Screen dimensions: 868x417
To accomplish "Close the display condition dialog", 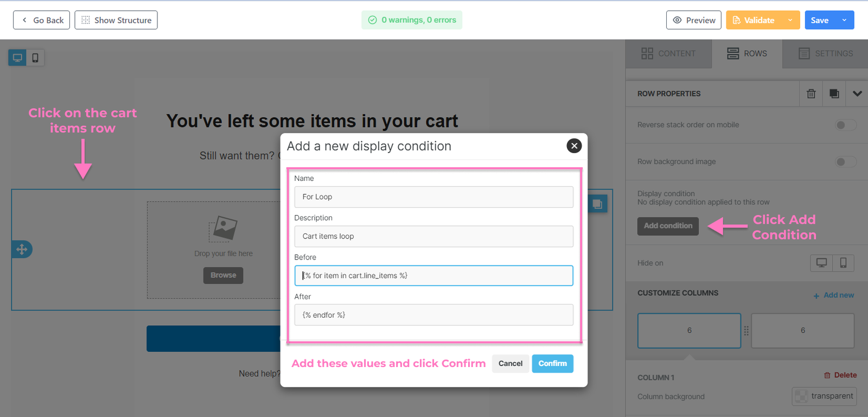I will [x=574, y=146].
